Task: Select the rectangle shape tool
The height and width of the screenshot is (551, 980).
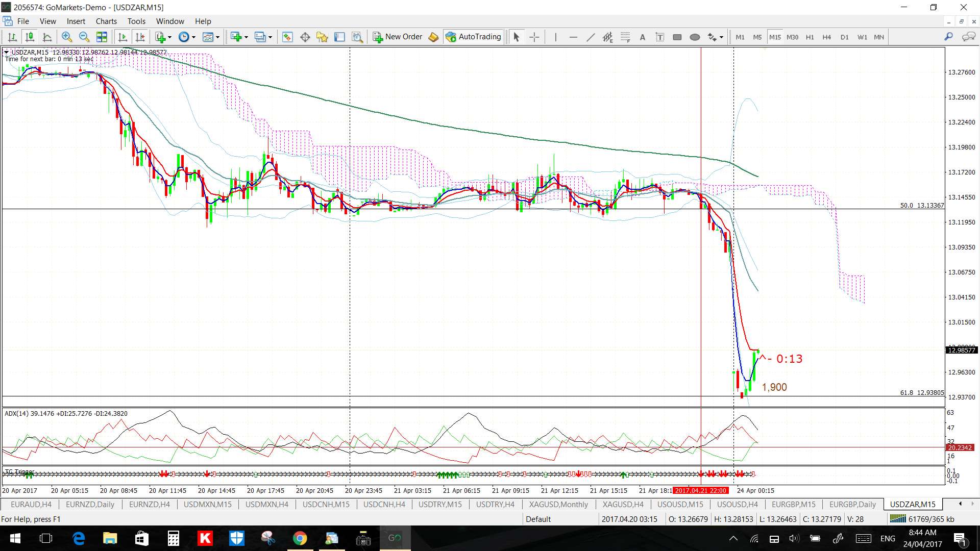Action: click(677, 37)
